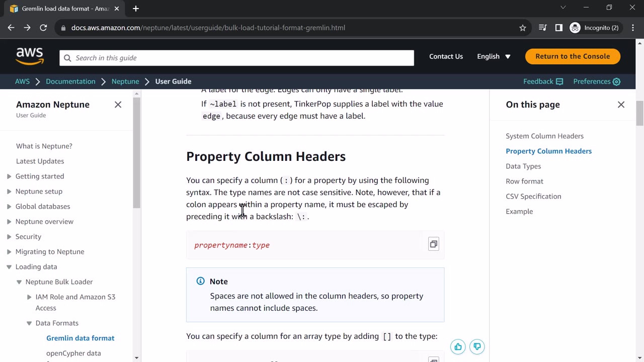
Task: Jump to Data Types section
Action: (523, 166)
